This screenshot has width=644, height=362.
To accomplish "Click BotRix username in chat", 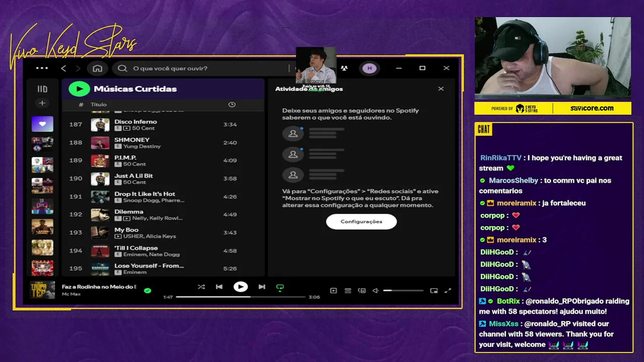I will 508,301.
